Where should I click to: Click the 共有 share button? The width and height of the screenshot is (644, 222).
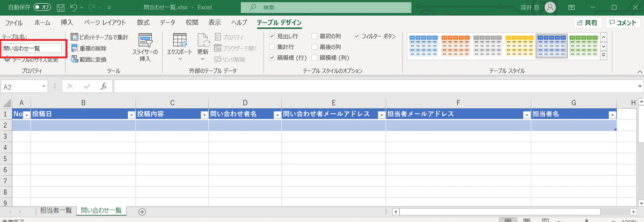587,23
